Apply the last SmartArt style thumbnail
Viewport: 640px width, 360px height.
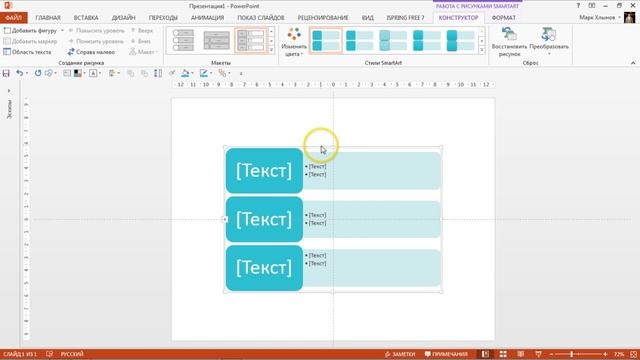pos(460,40)
